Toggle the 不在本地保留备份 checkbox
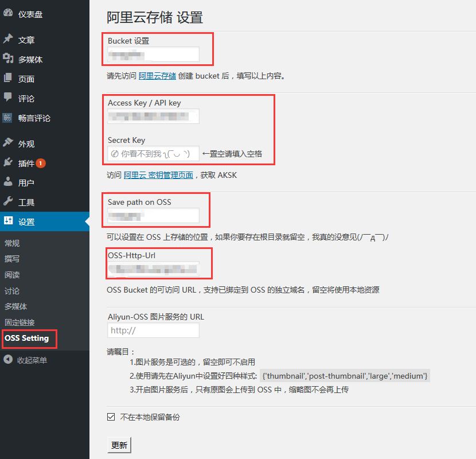The image size is (476, 459). 111,417
